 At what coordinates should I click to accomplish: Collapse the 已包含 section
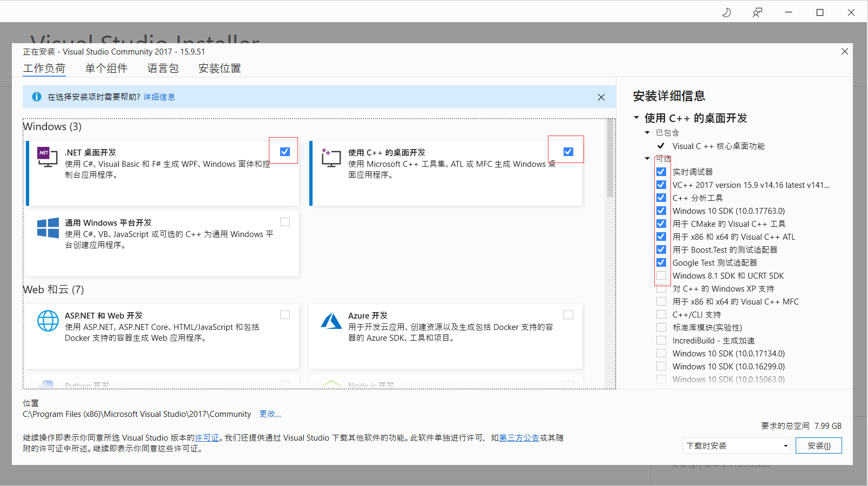point(647,132)
